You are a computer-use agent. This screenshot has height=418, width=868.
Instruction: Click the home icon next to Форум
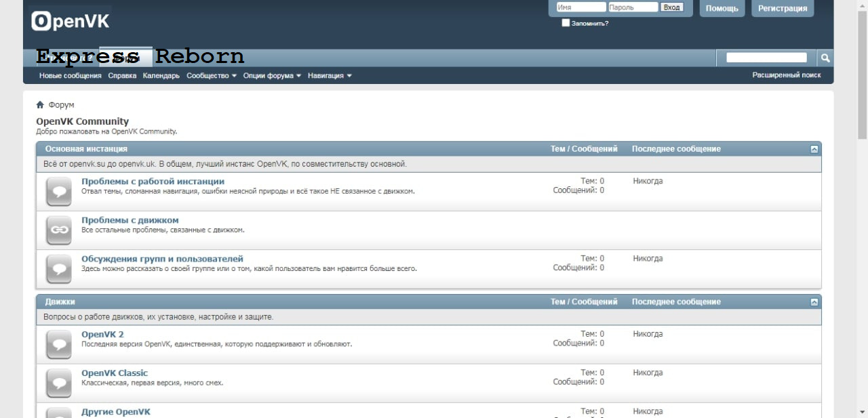click(x=40, y=105)
